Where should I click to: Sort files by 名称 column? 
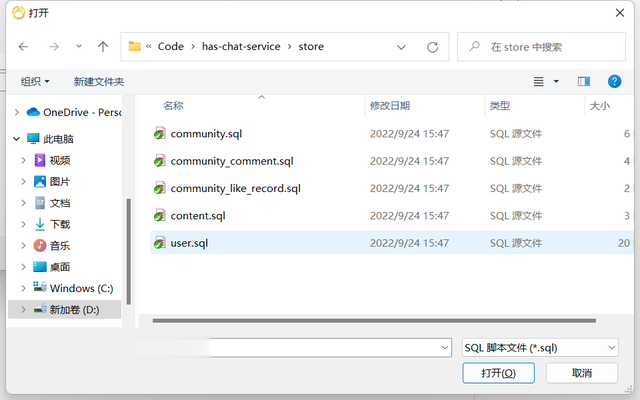[x=173, y=106]
